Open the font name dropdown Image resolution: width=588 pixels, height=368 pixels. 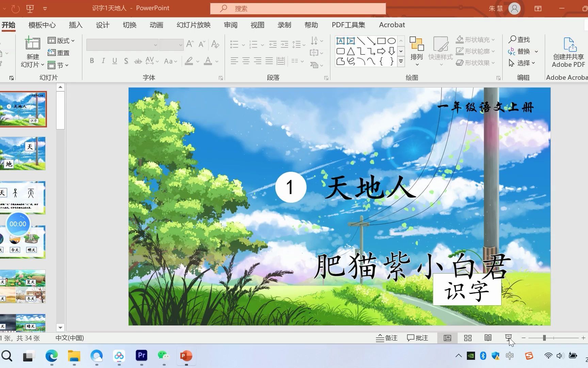(x=155, y=45)
